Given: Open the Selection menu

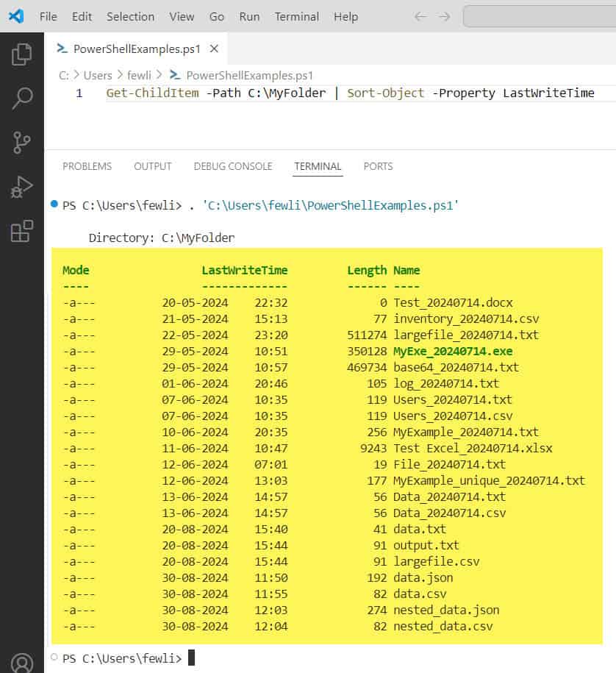Looking at the screenshot, I should click(130, 17).
